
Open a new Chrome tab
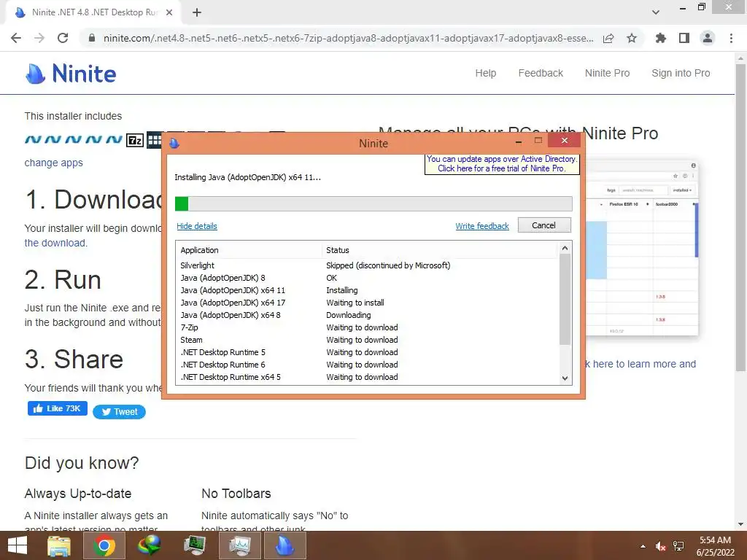(197, 12)
